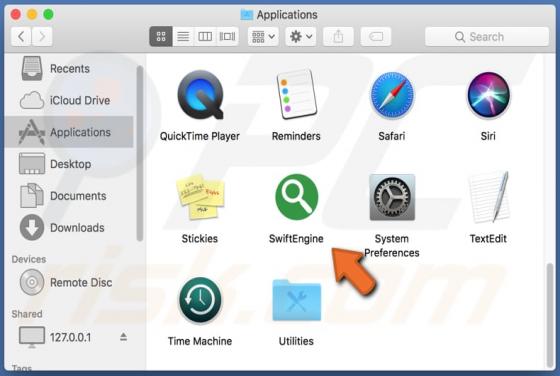
Task: Open Desktop in the sidebar
Action: point(69,164)
